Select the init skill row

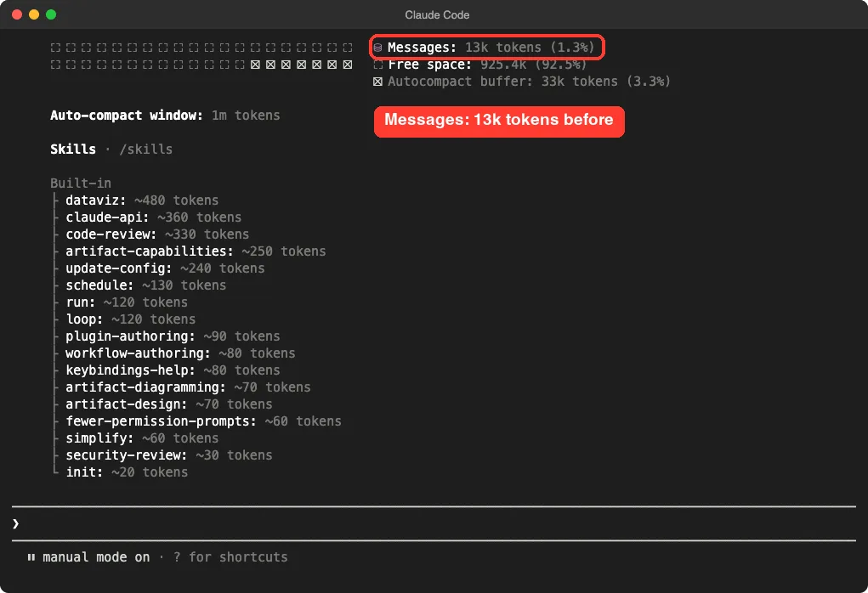click(x=126, y=472)
